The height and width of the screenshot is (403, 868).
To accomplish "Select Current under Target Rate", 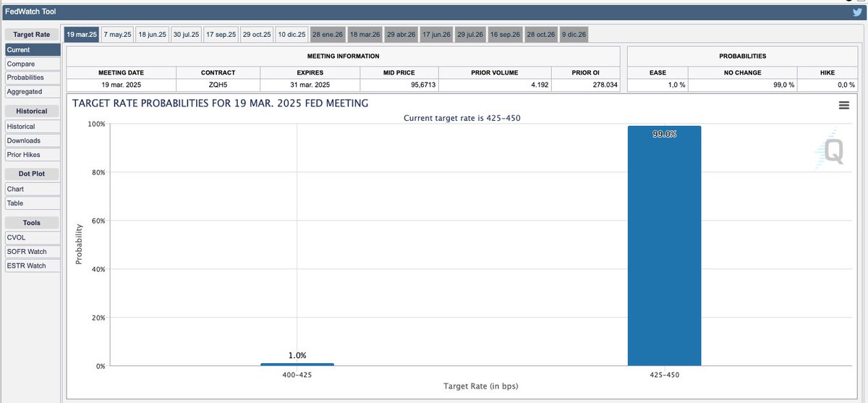I will [x=32, y=50].
